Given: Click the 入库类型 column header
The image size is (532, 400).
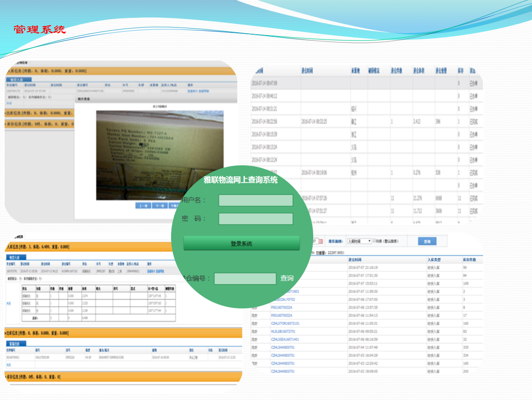Looking at the screenshot, I should (x=434, y=260).
